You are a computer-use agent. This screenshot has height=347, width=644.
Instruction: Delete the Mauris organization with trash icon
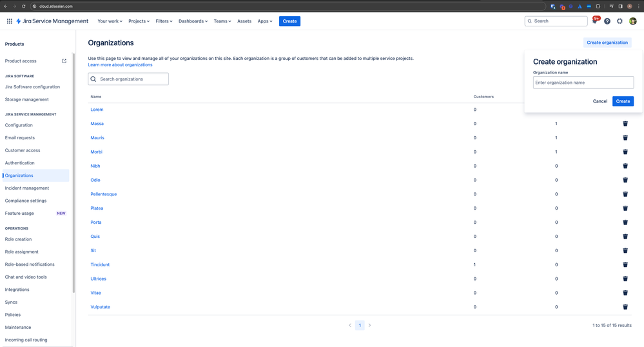coord(625,138)
